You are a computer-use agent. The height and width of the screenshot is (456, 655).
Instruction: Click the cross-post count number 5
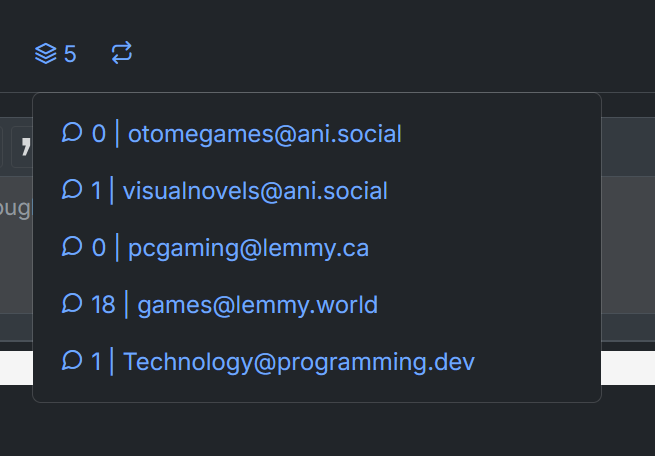click(x=70, y=54)
